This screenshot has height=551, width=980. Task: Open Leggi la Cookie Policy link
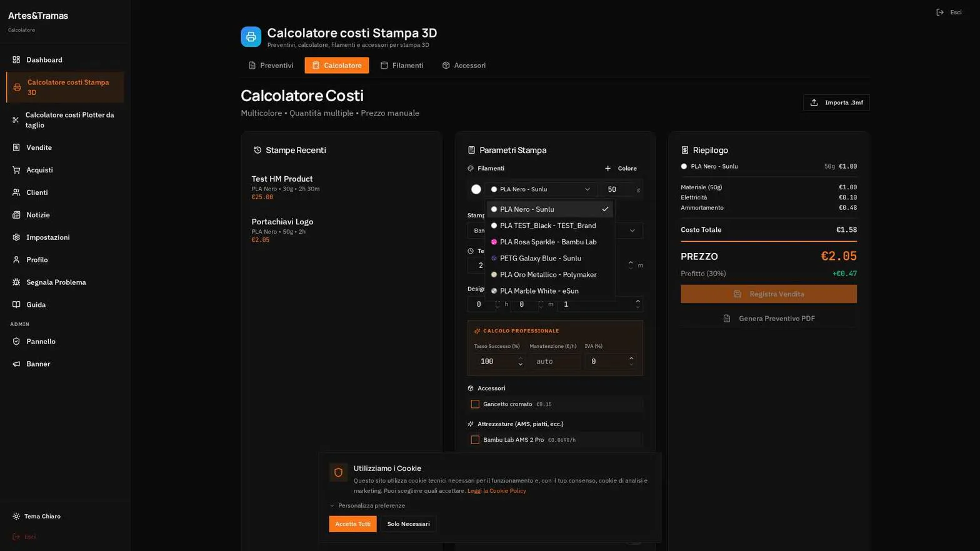(x=496, y=491)
